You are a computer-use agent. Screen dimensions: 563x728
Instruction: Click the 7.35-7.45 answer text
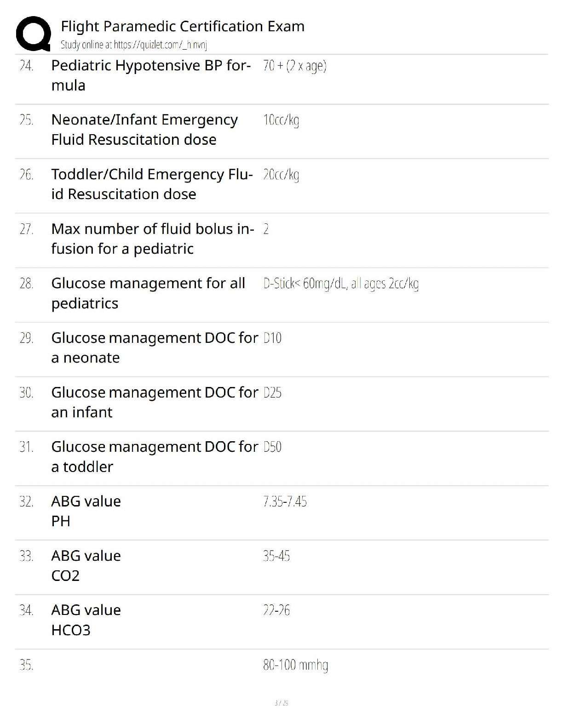coord(285,502)
